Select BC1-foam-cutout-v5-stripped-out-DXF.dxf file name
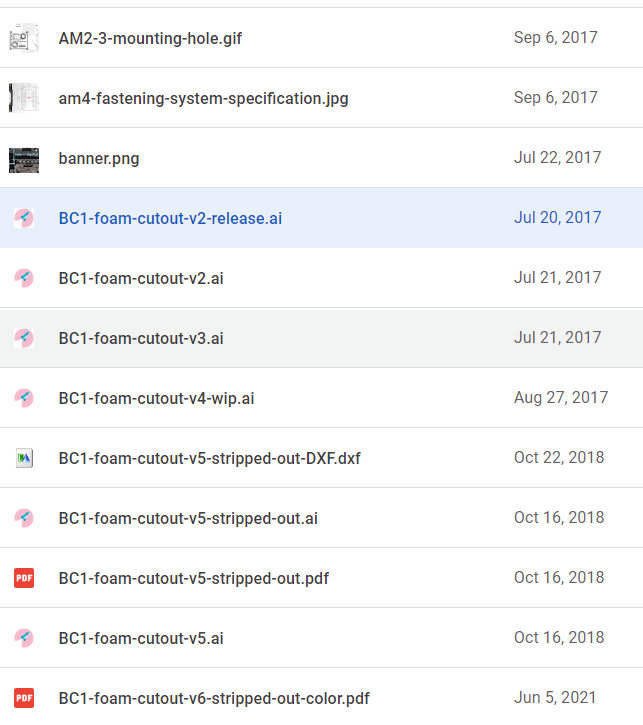The width and height of the screenshot is (643, 725). (x=209, y=458)
